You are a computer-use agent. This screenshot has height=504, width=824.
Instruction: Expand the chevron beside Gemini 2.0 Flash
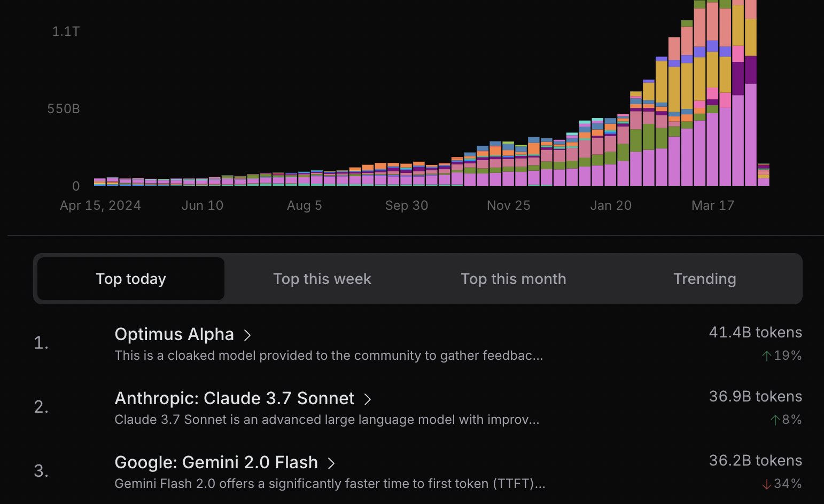click(331, 463)
